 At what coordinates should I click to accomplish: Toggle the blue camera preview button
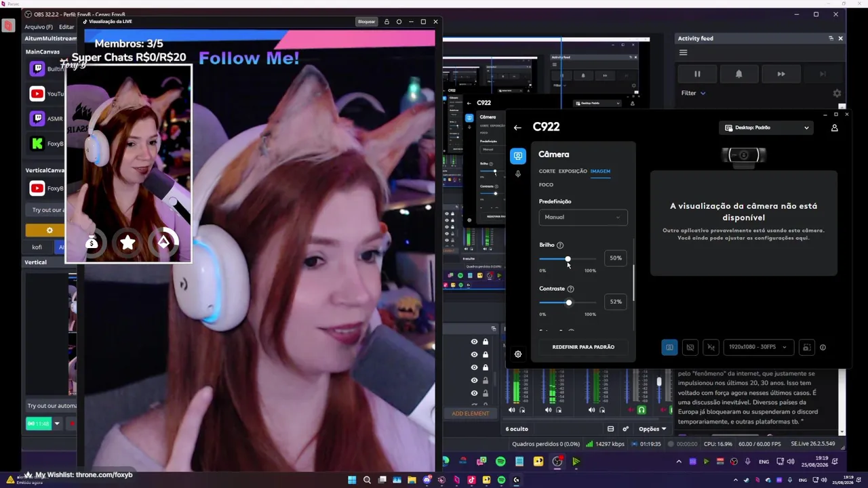click(x=669, y=347)
